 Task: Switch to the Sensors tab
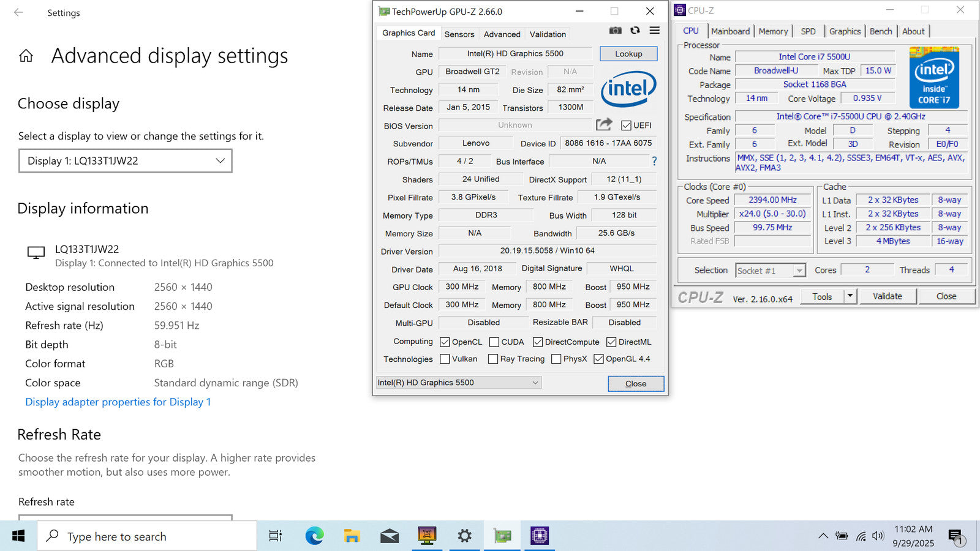459,34
